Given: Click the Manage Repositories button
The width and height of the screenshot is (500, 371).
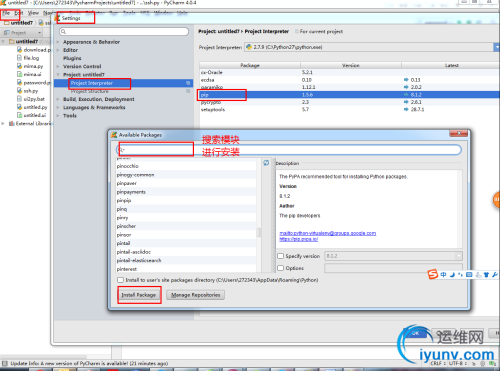Looking at the screenshot, I should click(x=196, y=295).
